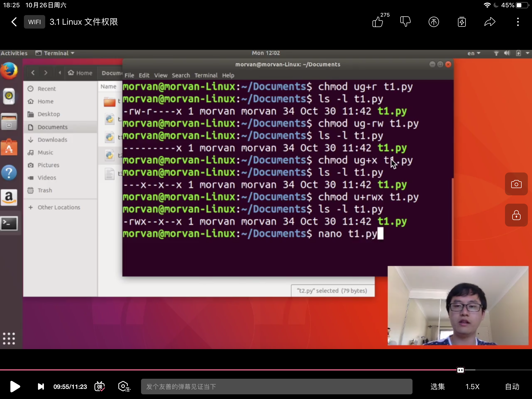Go back with the left arrow

pyautogui.click(x=14, y=22)
